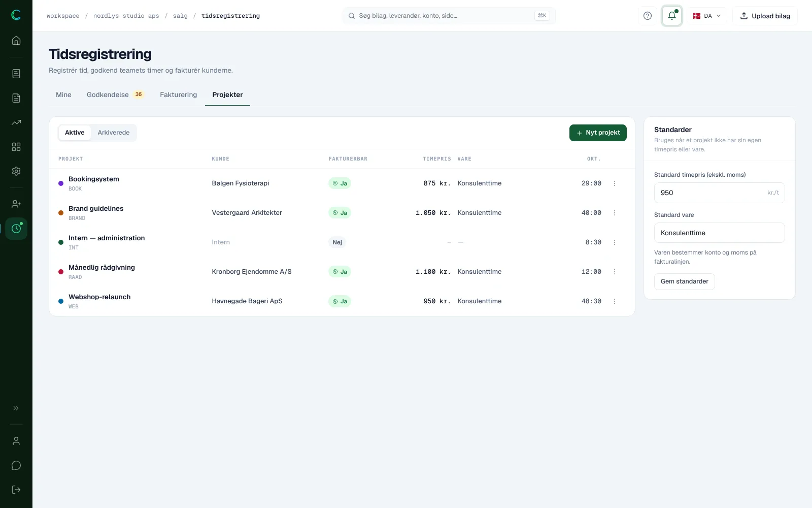
Task: Click the salg breadcrumb link
Action: tap(180, 16)
